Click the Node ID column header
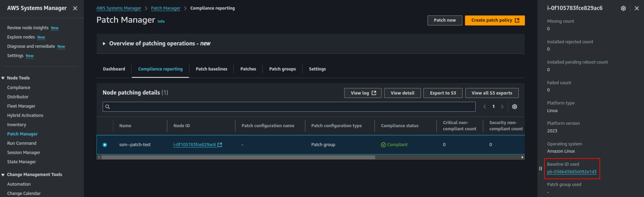Screen dimensions: 644x197 point(181,125)
